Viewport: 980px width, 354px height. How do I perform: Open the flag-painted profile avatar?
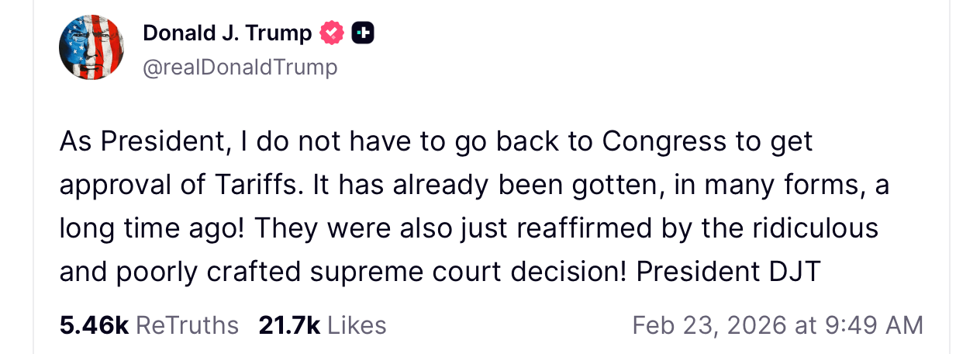tap(91, 47)
